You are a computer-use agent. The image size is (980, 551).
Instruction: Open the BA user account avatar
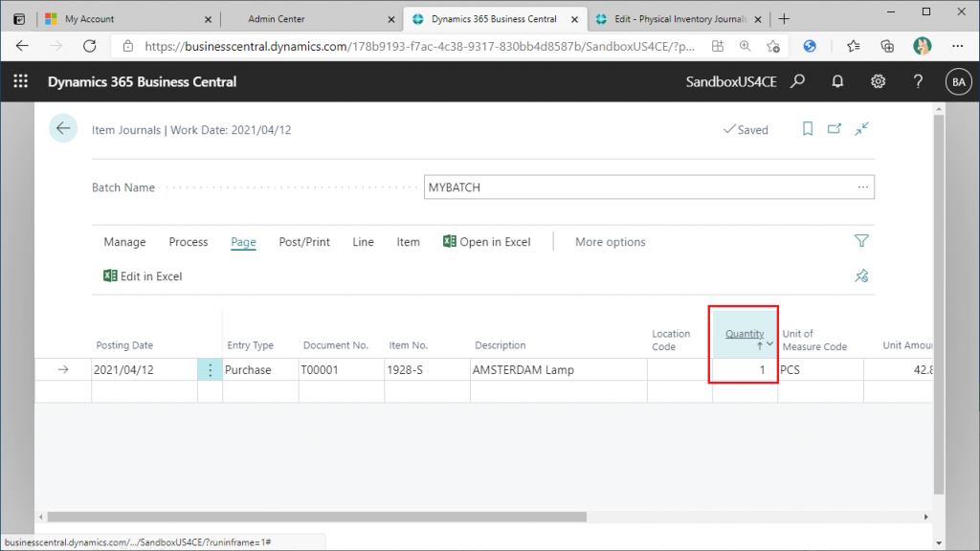click(x=958, y=82)
